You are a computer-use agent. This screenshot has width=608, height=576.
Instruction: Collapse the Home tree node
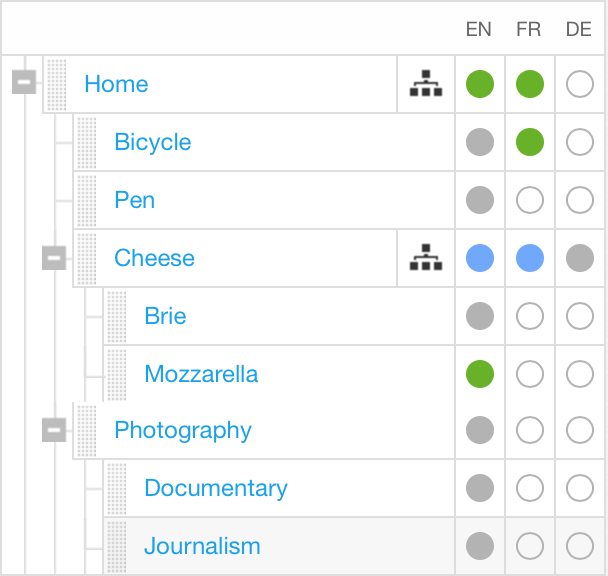[24, 83]
